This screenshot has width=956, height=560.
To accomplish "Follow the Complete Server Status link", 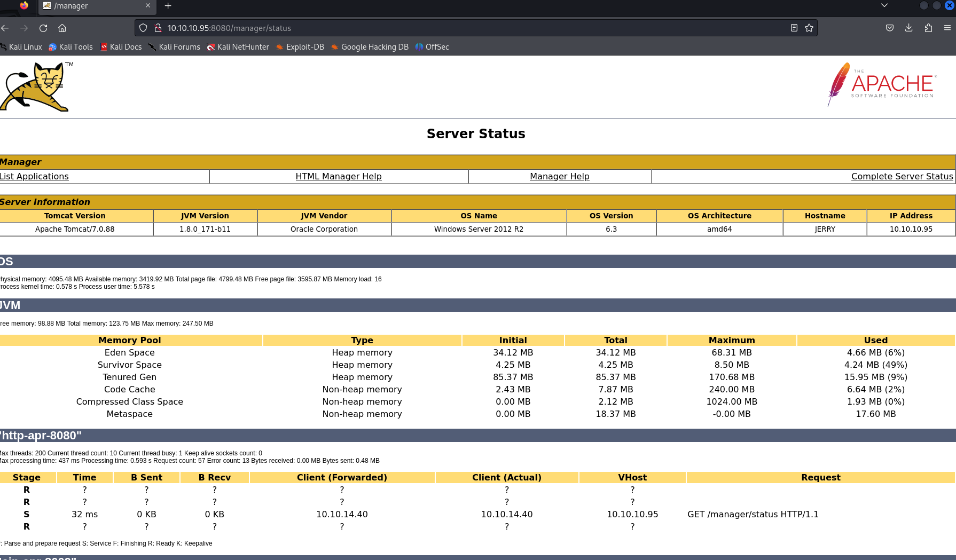I will (902, 177).
